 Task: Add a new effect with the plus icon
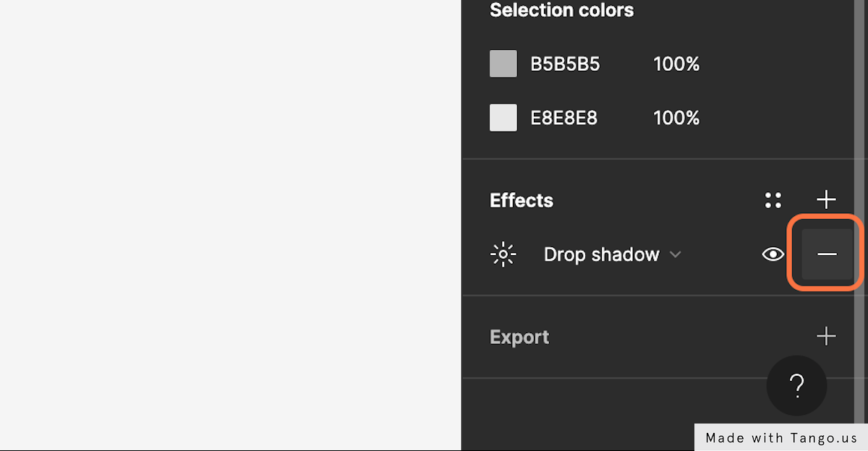pyautogui.click(x=826, y=199)
